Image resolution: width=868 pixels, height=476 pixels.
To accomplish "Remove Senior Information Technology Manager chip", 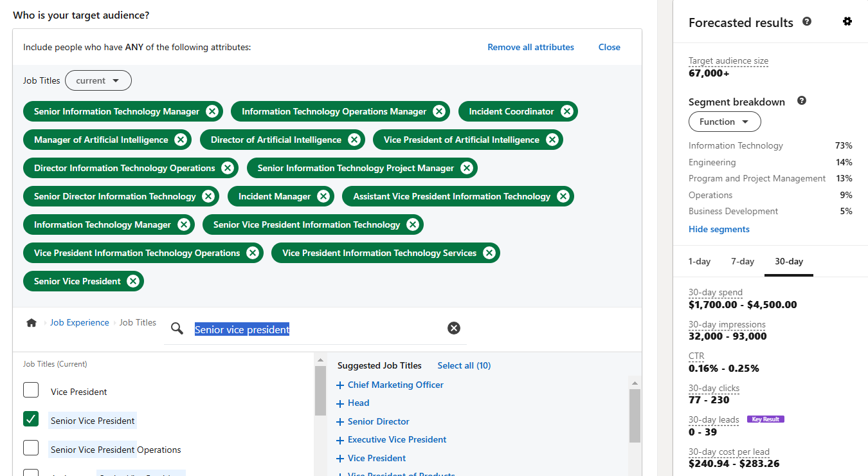I will (x=212, y=111).
